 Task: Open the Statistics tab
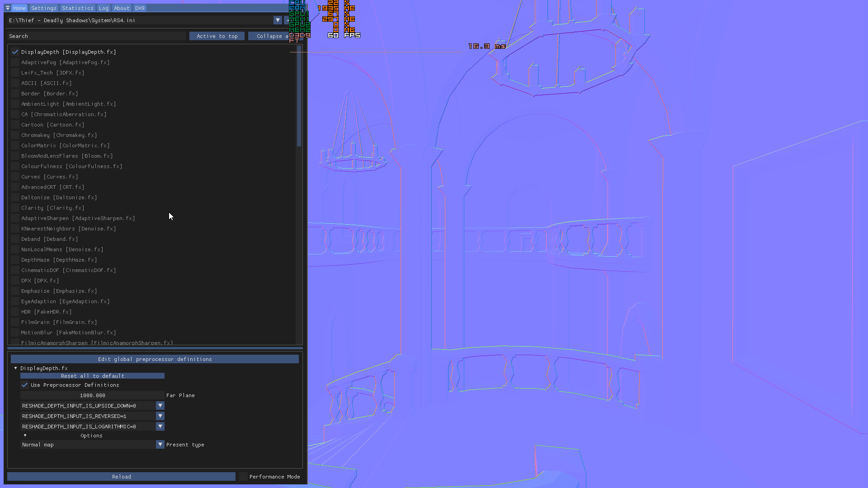click(x=78, y=8)
